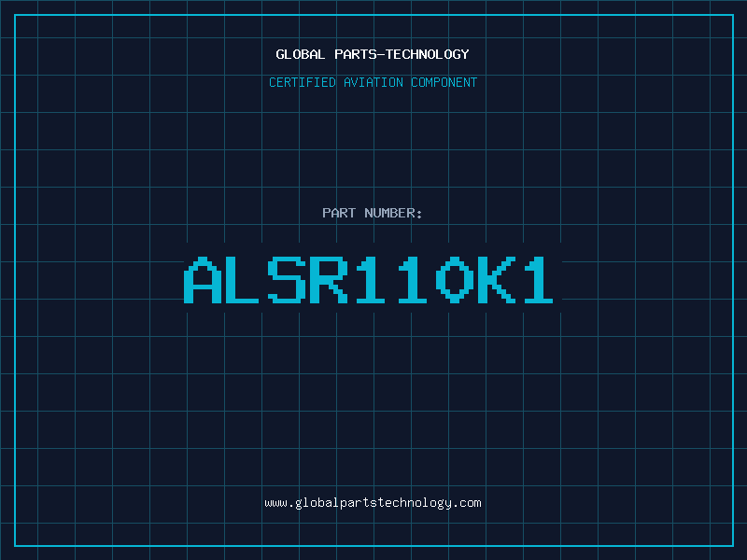Select the part number ALSR110K1
This screenshot has height=560, width=747.
(368, 279)
